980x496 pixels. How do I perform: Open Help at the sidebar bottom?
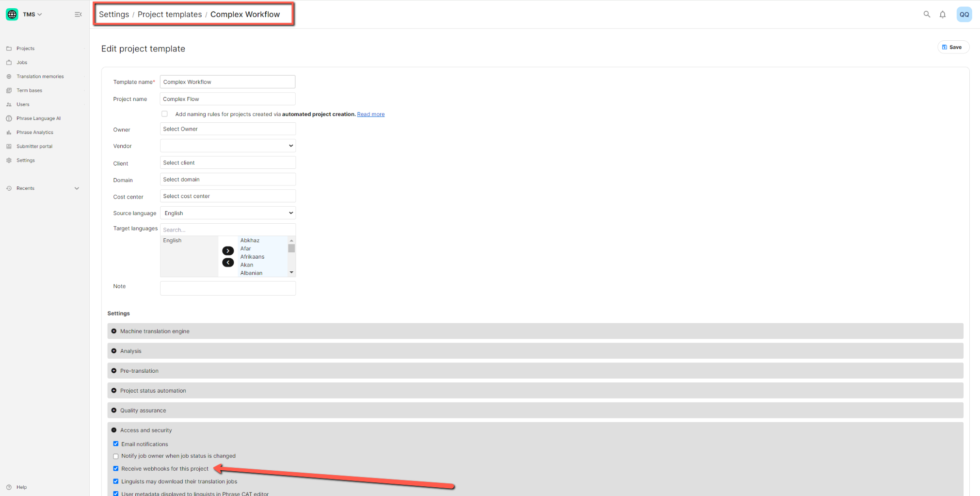[x=21, y=487]
